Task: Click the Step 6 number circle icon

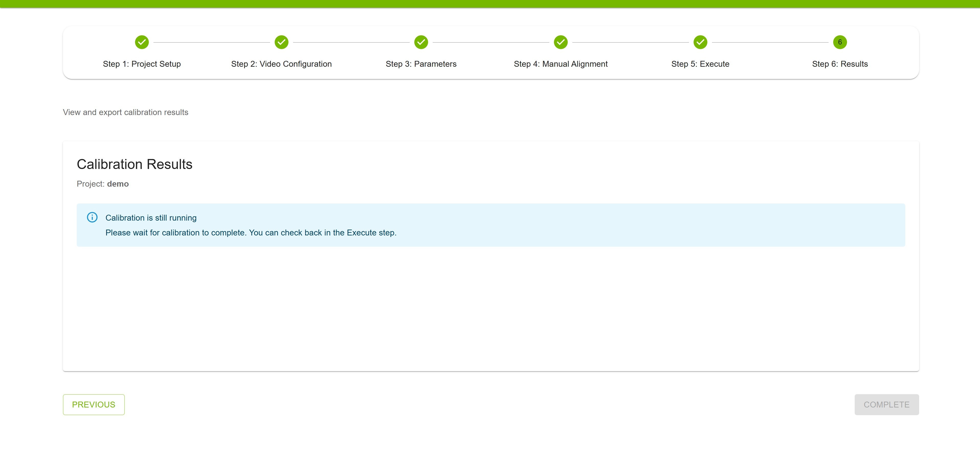Action: click(x=840, y=42)
